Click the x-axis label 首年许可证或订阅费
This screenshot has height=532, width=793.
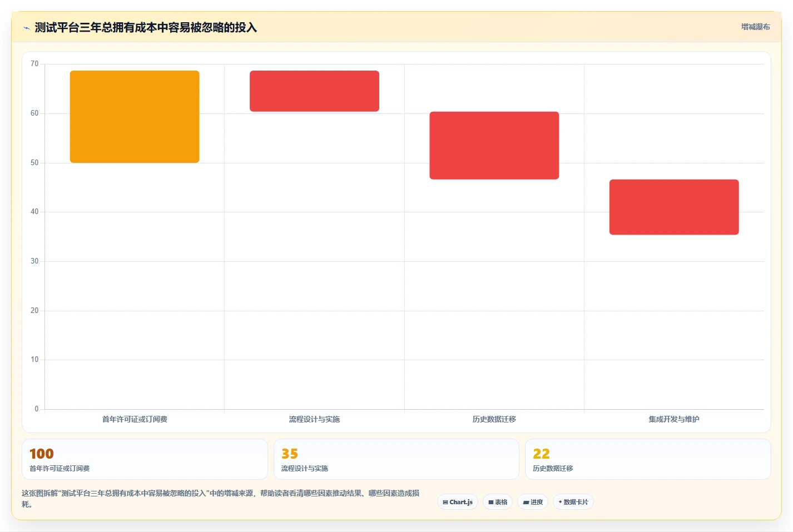pos(135,419)
